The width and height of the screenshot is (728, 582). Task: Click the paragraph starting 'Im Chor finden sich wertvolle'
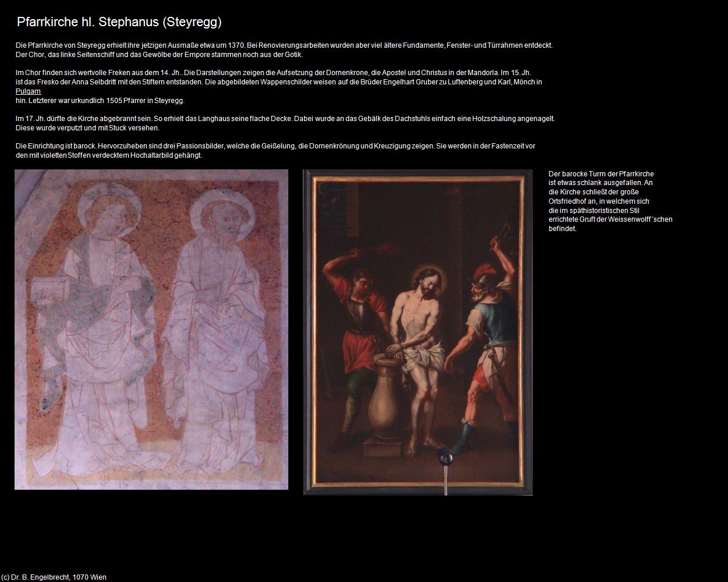[279, 87]
